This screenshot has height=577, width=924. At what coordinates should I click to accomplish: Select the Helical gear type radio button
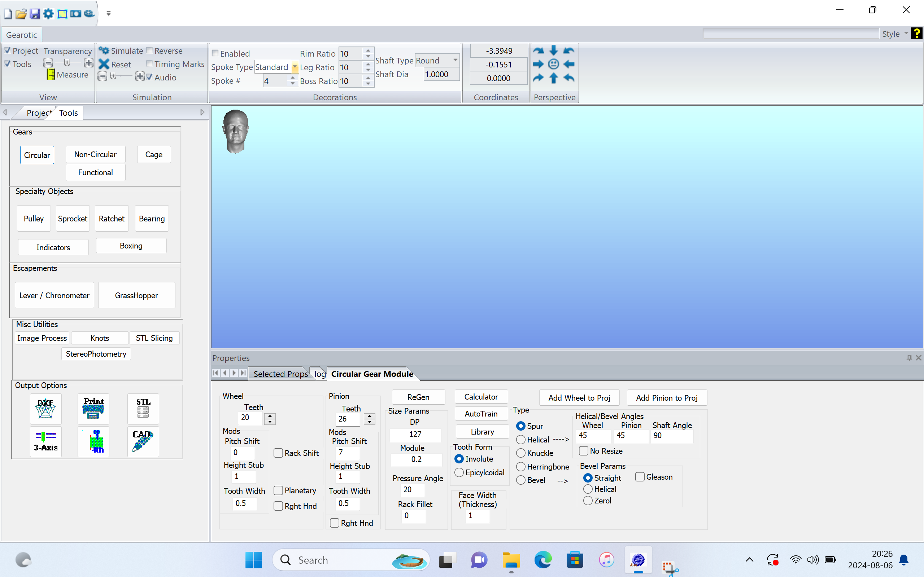tap(520, 440)
